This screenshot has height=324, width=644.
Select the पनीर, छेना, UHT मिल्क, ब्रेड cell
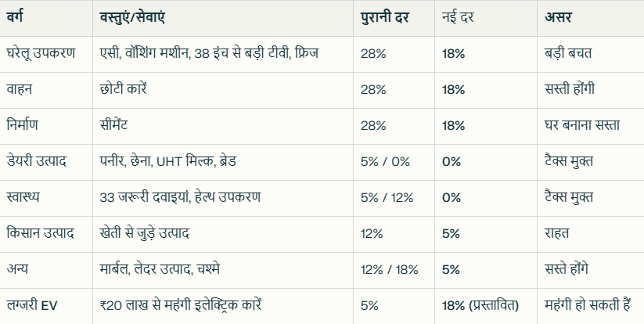222,162
